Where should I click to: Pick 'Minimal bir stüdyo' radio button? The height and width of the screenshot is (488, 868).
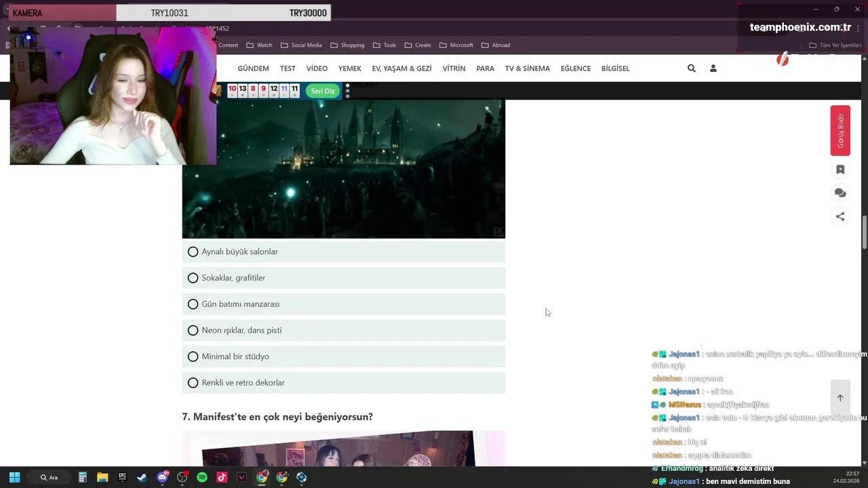click(x=193, y=357)
